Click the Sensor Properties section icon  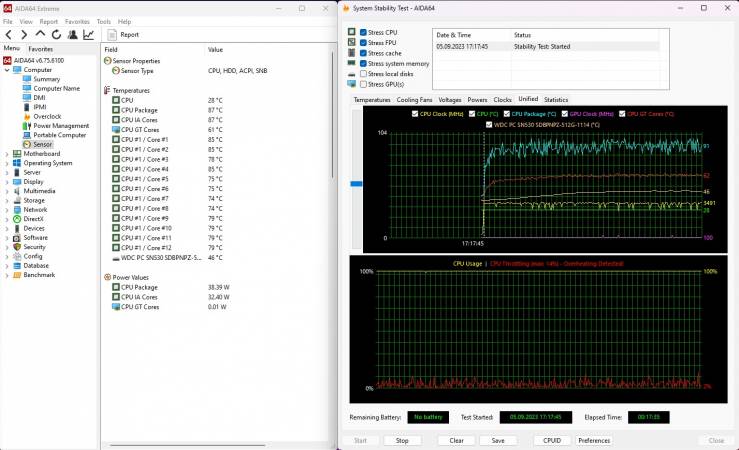tap(107, 61)
